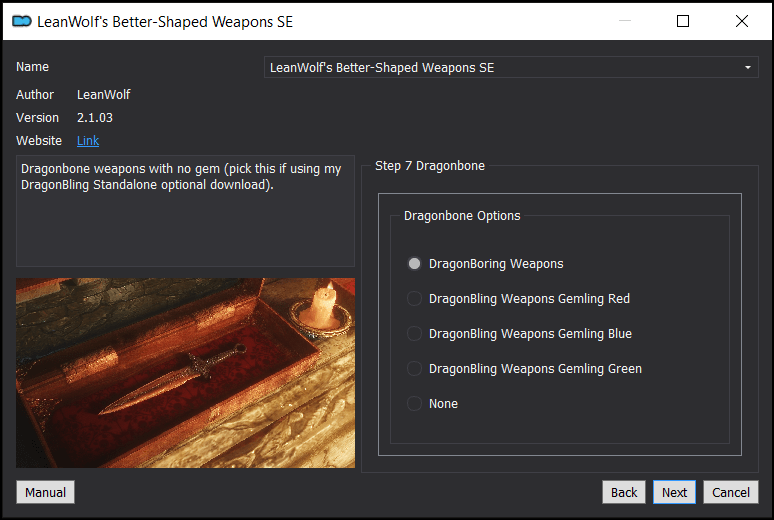
Task: Click the Dragonbone Options group label
Action: click(462, 216)
